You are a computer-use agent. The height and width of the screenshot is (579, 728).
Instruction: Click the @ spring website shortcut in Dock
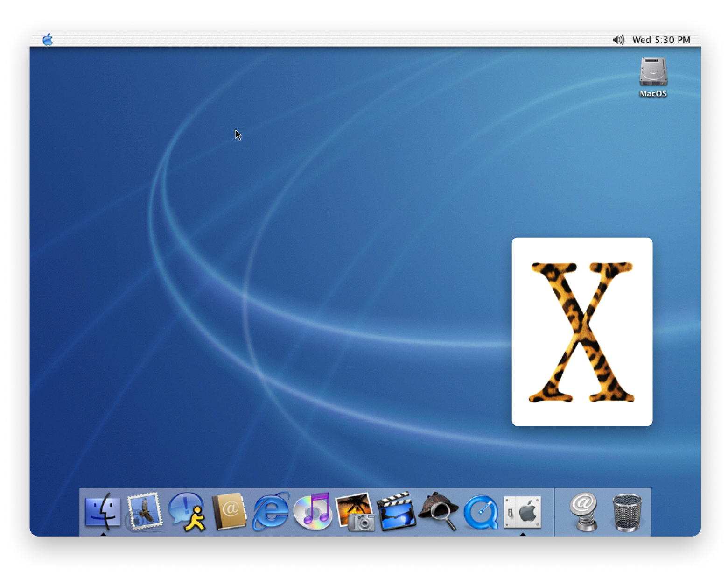tap(584, 512)
